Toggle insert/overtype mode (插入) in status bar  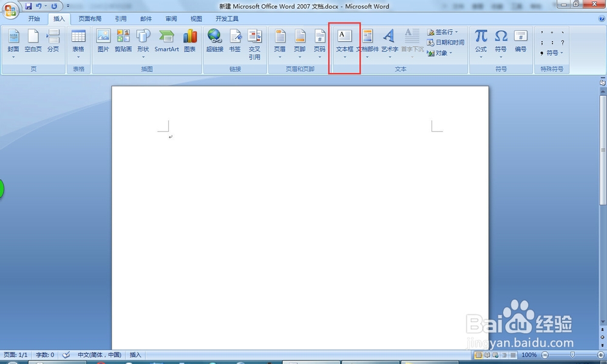[135, 355]
